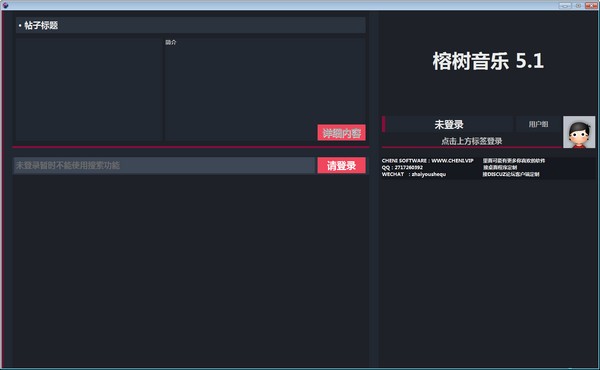600x370 pixels.
Task: Click the CHENI SOFTWARE website line
Action: [x=427, y=161]
